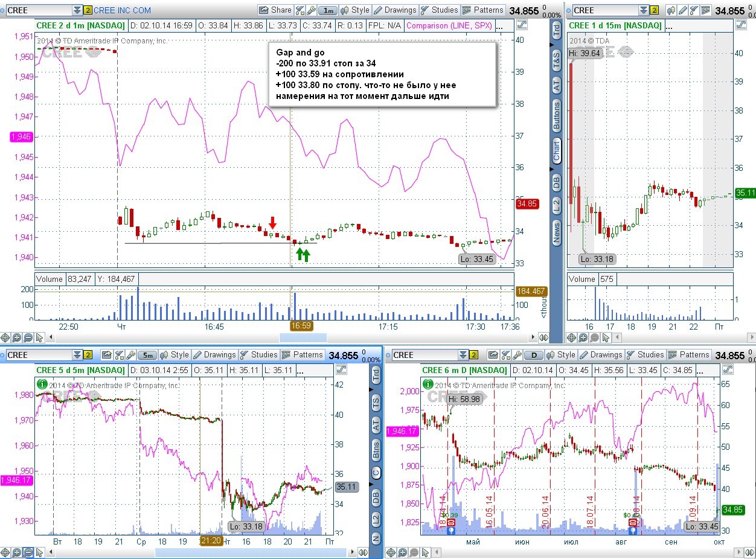The height and width of the screenshot is (559, 756).
Task: Open the L2 side tab in the top-right sidebar
Action: (x=556, y=205)
